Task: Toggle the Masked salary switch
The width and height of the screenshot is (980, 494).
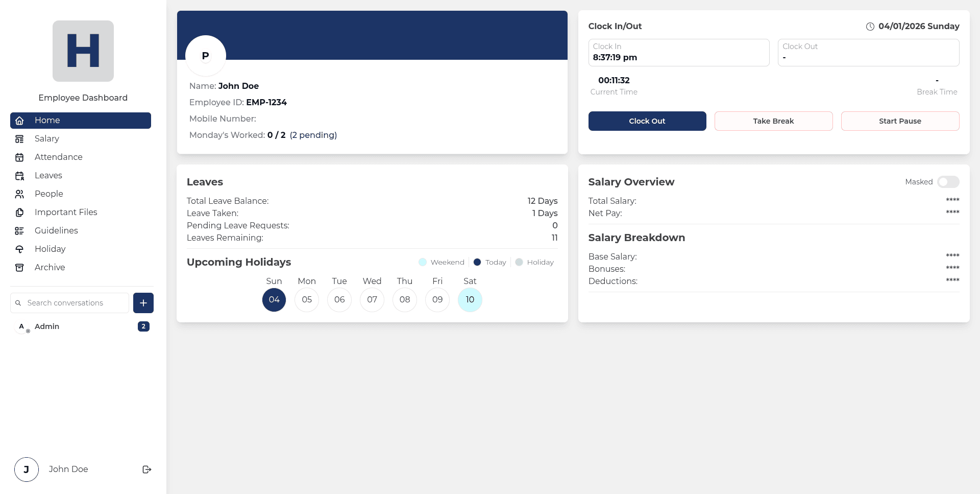Action: click(948, 182)
